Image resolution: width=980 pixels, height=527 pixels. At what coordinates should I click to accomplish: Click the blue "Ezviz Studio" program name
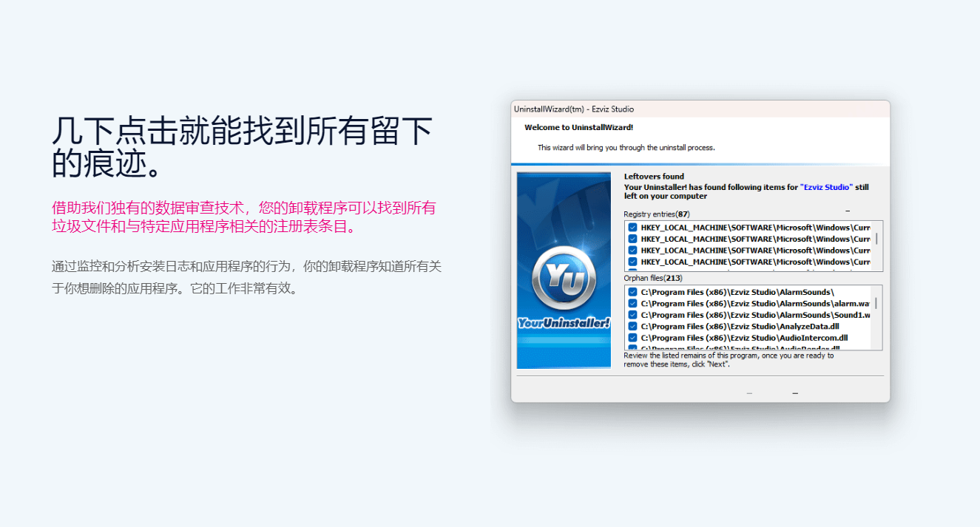point(826,187)
